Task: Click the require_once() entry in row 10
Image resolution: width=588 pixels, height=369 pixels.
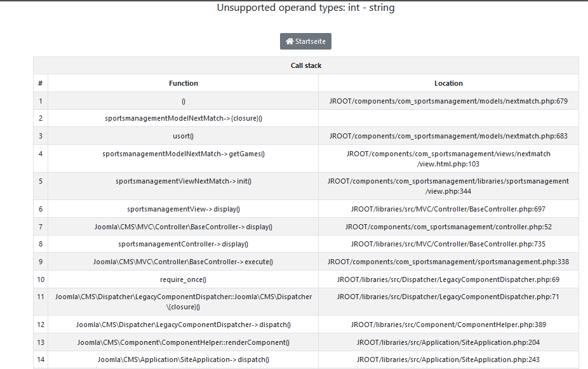Action: tap(184, 279)
